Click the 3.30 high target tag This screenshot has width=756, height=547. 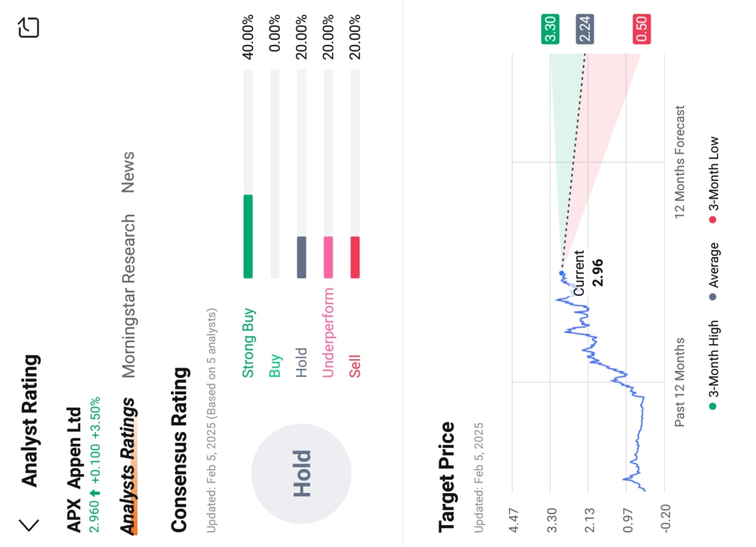pos(550,29)
